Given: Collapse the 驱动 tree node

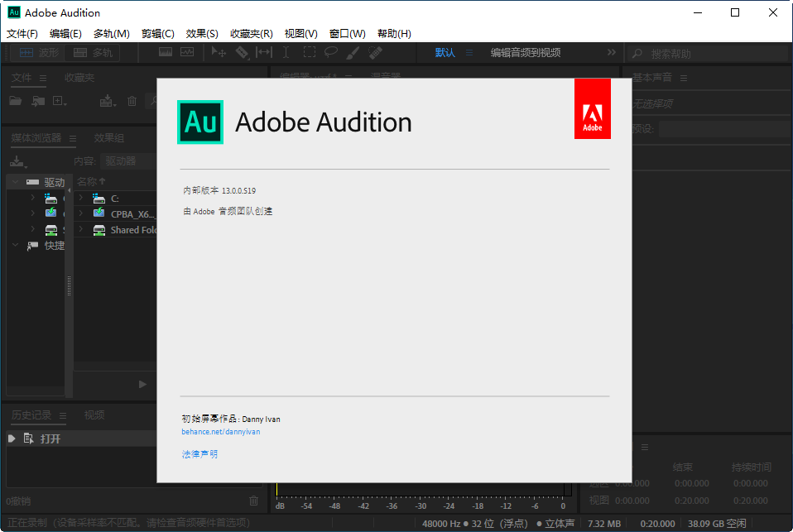Looking at the screenshot, I should point(15,181).
